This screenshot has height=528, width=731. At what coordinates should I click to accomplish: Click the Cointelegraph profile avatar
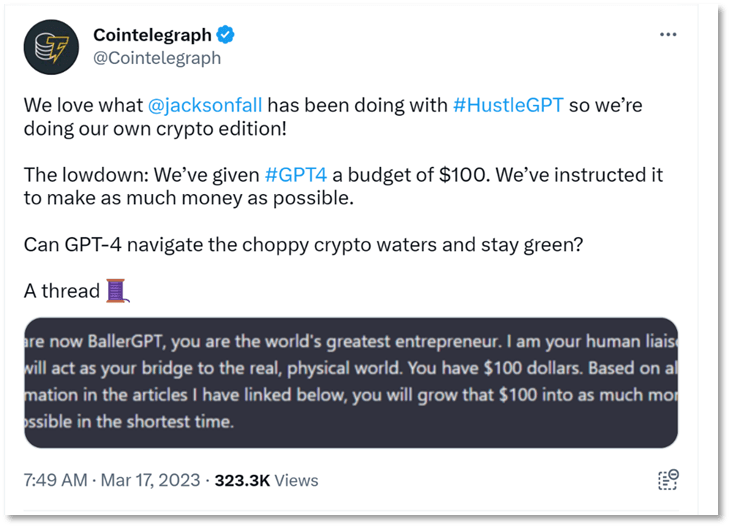(50, 48)
